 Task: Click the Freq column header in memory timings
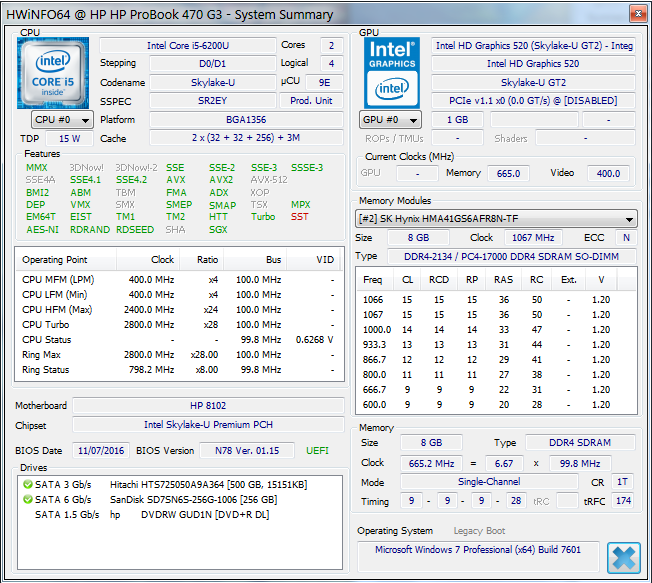click(375, 280)
